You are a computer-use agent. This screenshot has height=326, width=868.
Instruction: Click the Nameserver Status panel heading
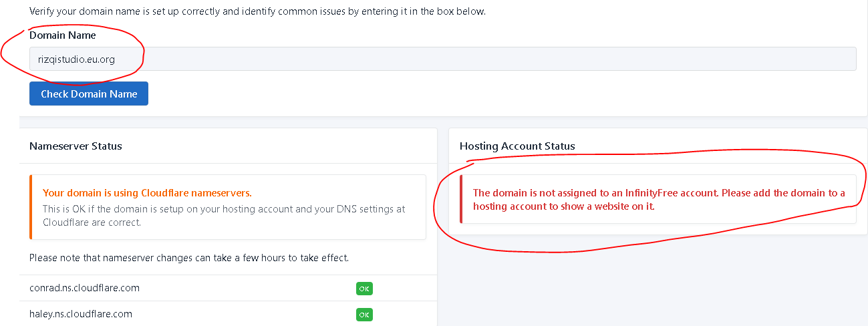point(76,146)
